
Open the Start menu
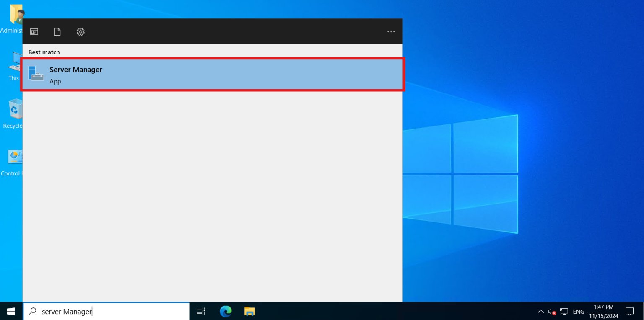point(10,311)
